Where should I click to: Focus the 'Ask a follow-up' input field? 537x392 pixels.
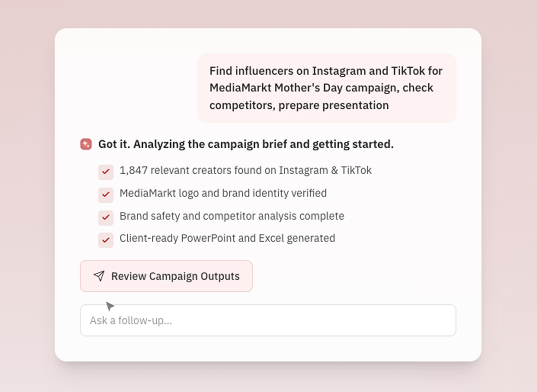tap(268, 320)
